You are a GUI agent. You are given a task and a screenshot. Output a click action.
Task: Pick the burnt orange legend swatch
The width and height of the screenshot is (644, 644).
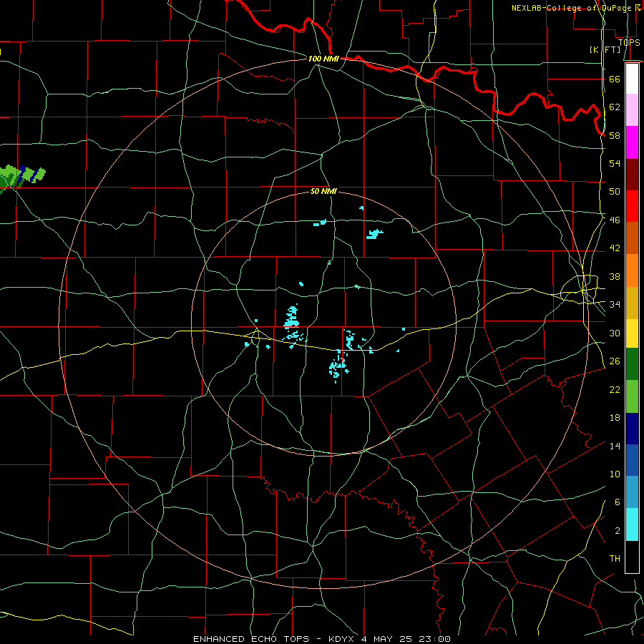pyautogui.click(x=632, y=238)
